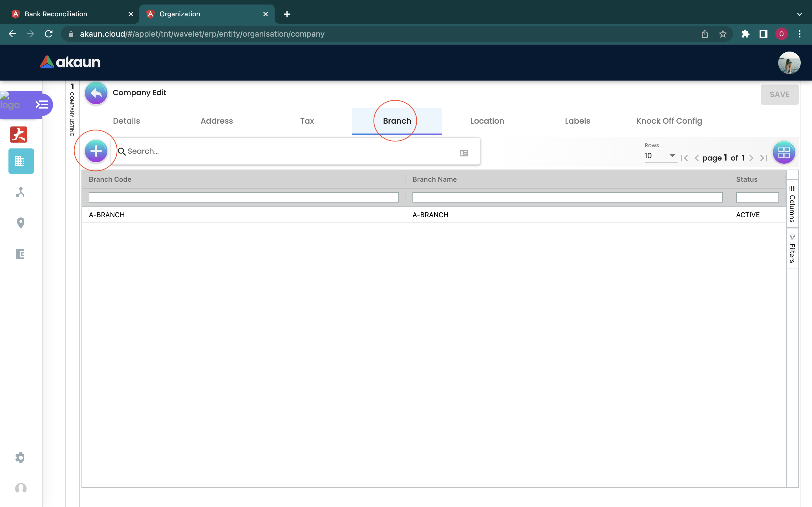Open the settings gear in sidebar

pyautogui.click(x=20, y=458)
